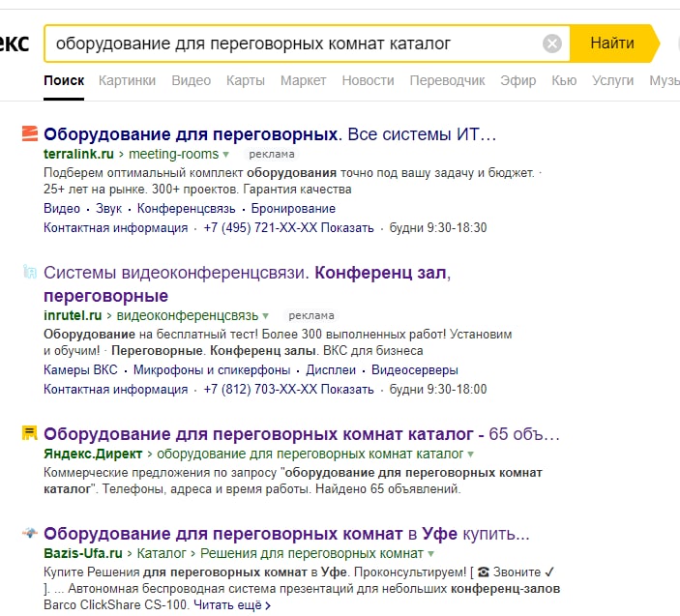Click the terralink.ru favicon
The image size is (680, 616).
coord(29,133)
